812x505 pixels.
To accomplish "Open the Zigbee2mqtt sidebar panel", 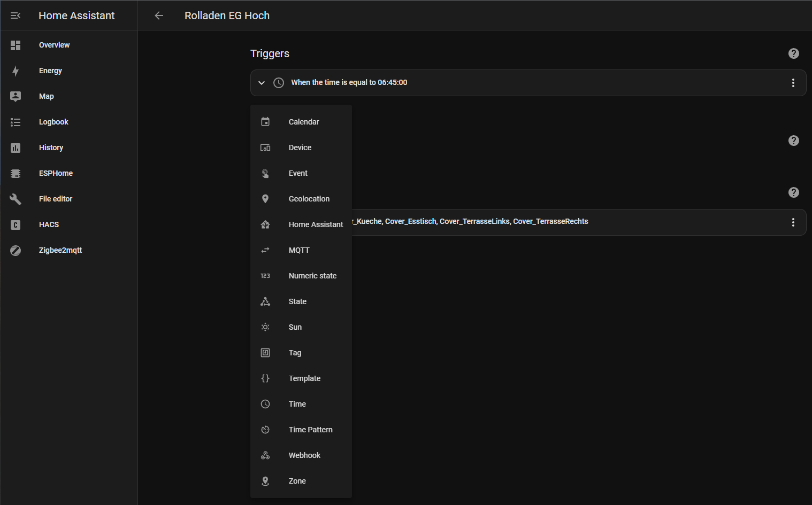I will 60,250.
